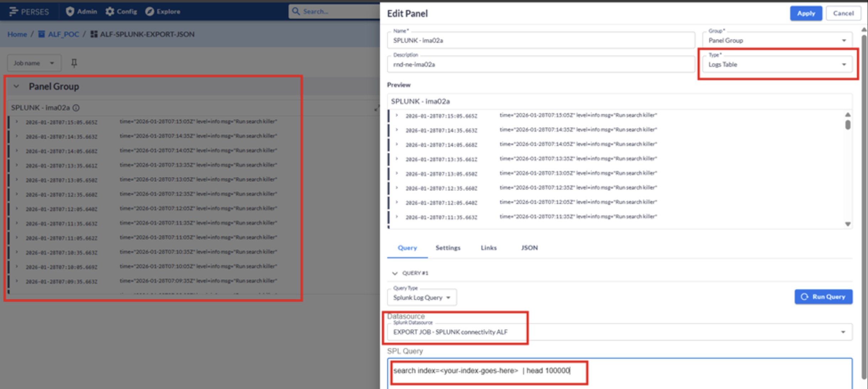The height and width of the screenshot is (389, 868).
Task: Click the Name field containing SPLUNK - ima02a
Action: (541, 40)
